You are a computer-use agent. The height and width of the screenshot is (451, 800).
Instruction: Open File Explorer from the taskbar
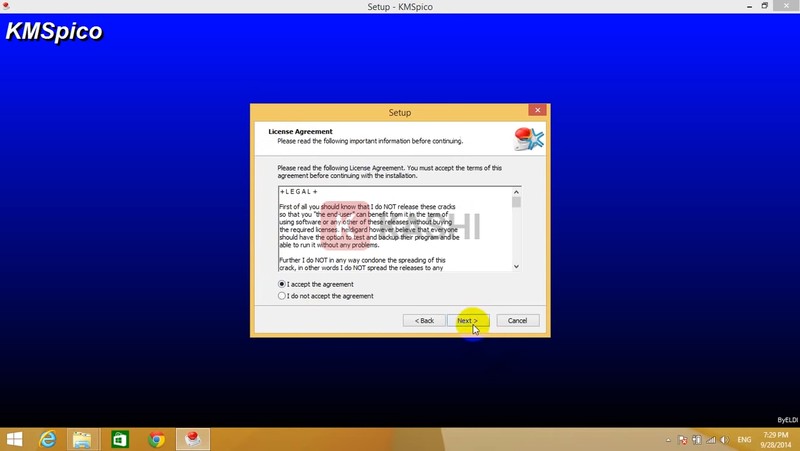[x=83, y=439]
